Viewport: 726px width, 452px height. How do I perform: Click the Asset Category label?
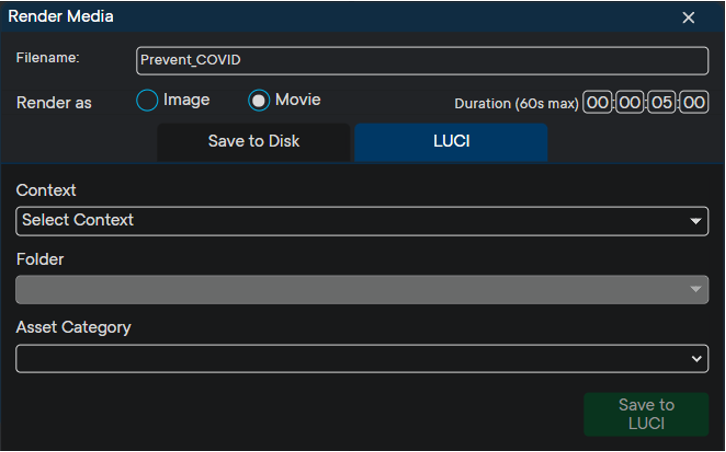[73, 327]
